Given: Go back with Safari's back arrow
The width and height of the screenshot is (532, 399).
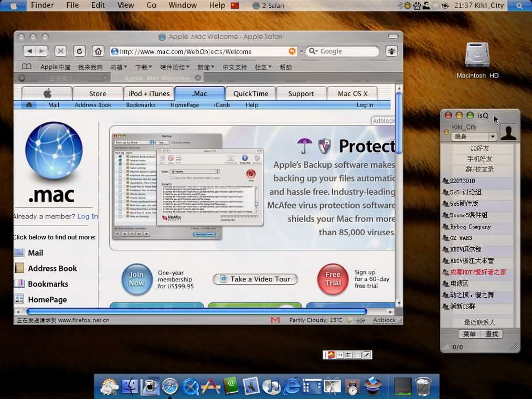Looking at the screenshot, I should (29, 51).
